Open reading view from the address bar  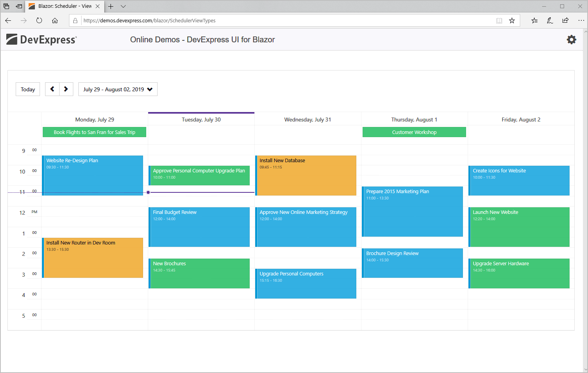pos(499,20)
